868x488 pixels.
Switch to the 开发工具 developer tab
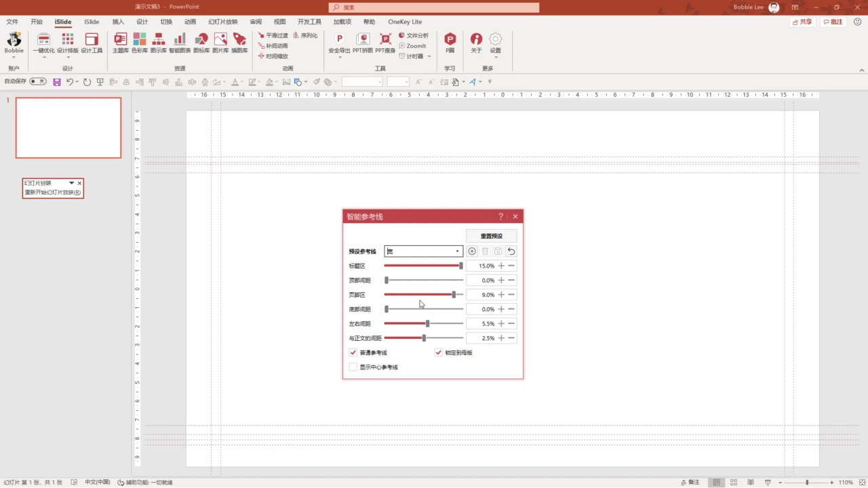coord(309,22)
